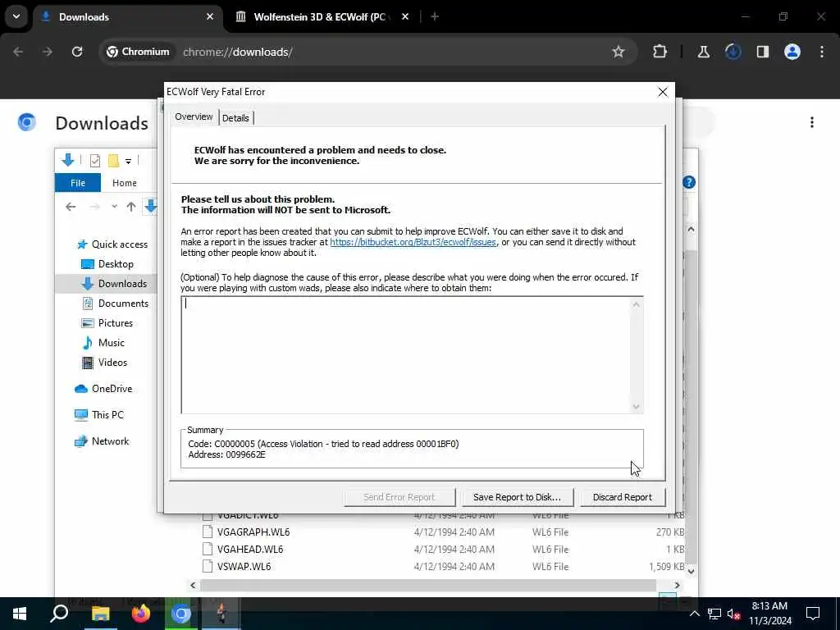Open the File tab in File Explorer

(78, 183)
